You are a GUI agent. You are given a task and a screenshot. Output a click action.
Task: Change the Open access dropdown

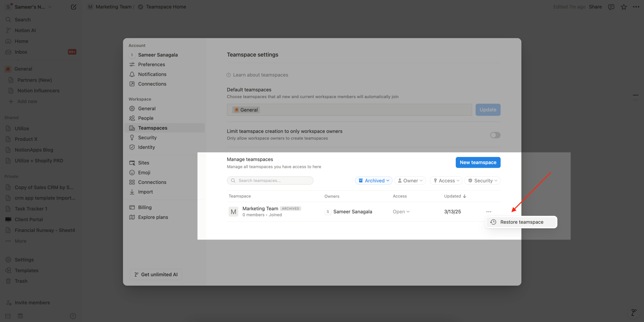[401, 212]
